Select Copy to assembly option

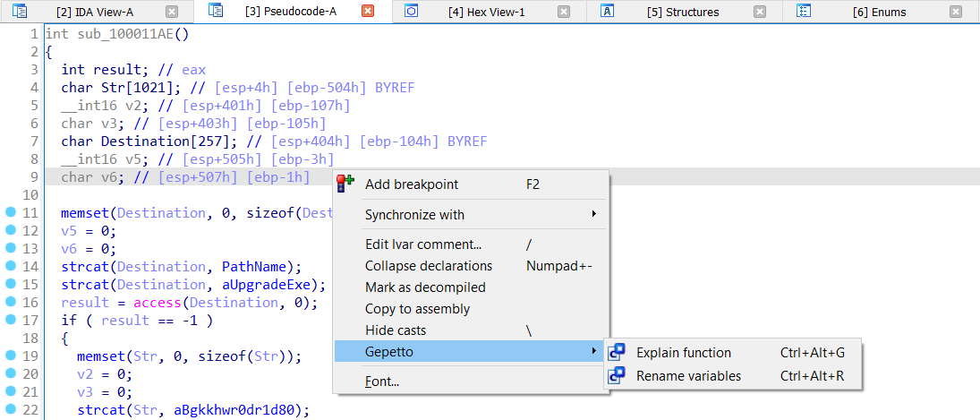(417, 309)
